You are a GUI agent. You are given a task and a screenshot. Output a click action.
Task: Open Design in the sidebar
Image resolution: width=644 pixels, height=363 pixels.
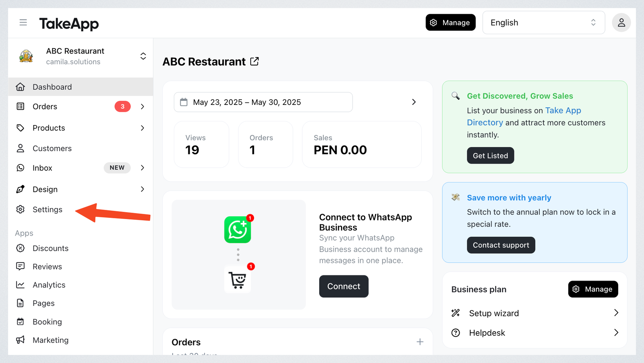pyautogui.click(x=80, y=189)
